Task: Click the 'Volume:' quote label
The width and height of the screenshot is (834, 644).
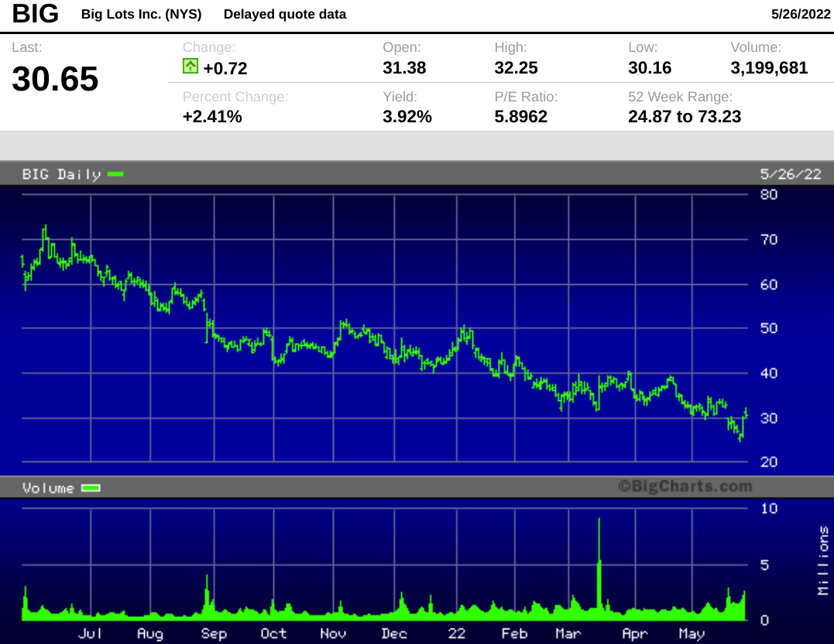Action: tap(756, 47)
